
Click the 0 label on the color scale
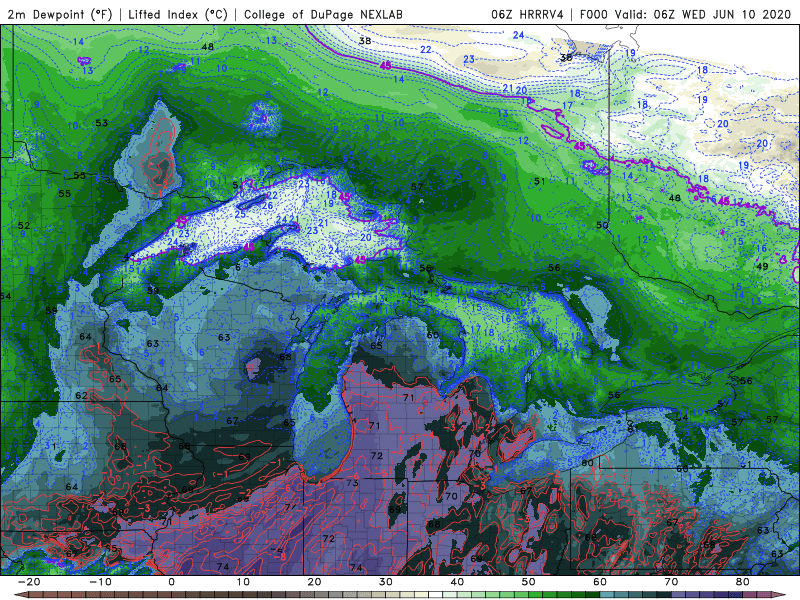[x=171, y=582]
